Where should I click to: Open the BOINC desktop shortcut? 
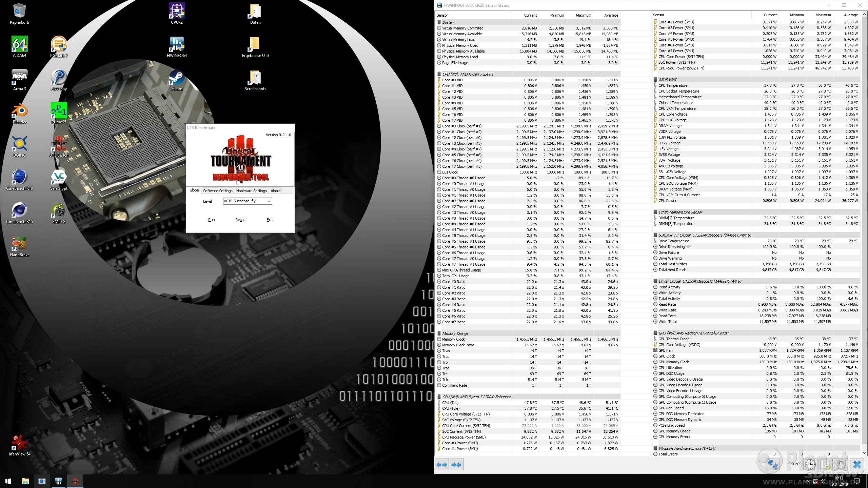pos(19,147)
